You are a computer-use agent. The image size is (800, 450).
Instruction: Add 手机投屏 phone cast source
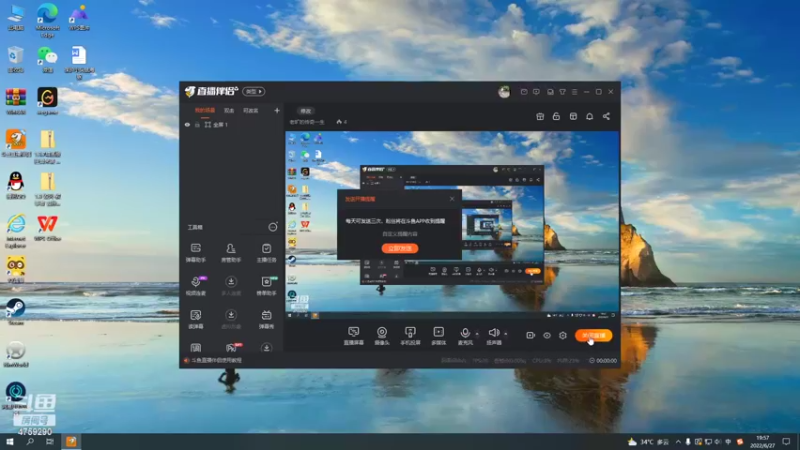click(410, 336)
